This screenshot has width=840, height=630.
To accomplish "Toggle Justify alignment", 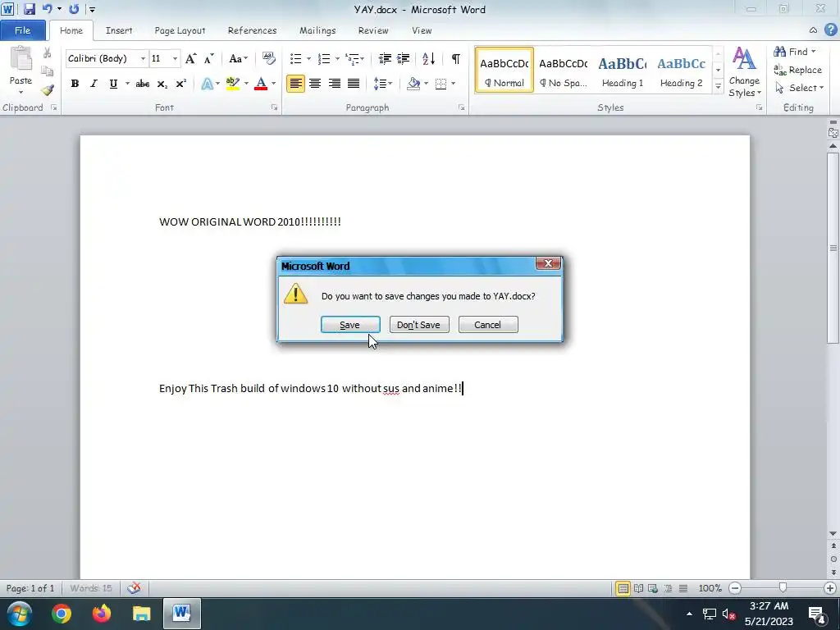I will point(354,84).
